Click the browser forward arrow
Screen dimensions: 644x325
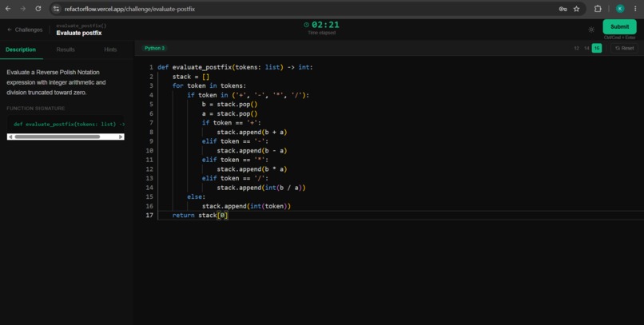click(x=23, y=9)
